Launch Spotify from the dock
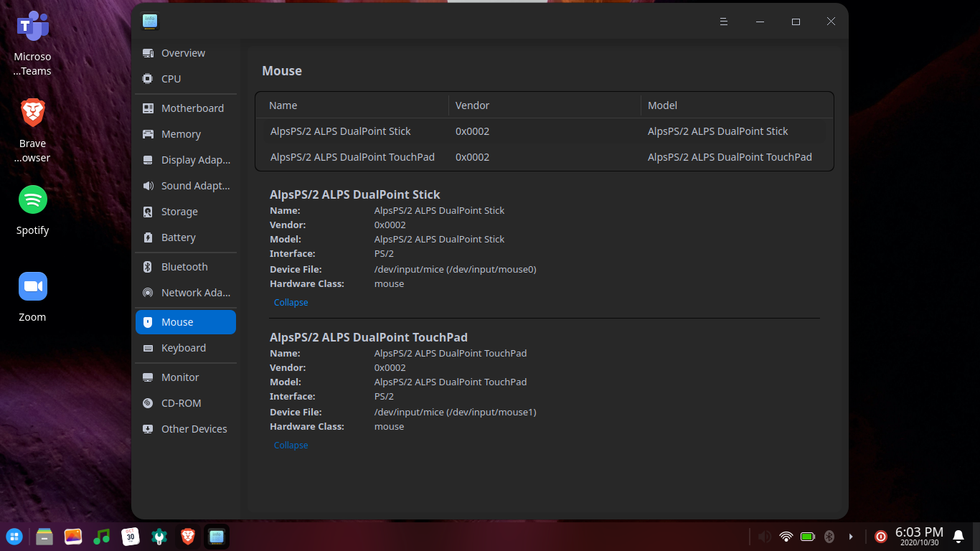The image size is (980, 551). 32,199
